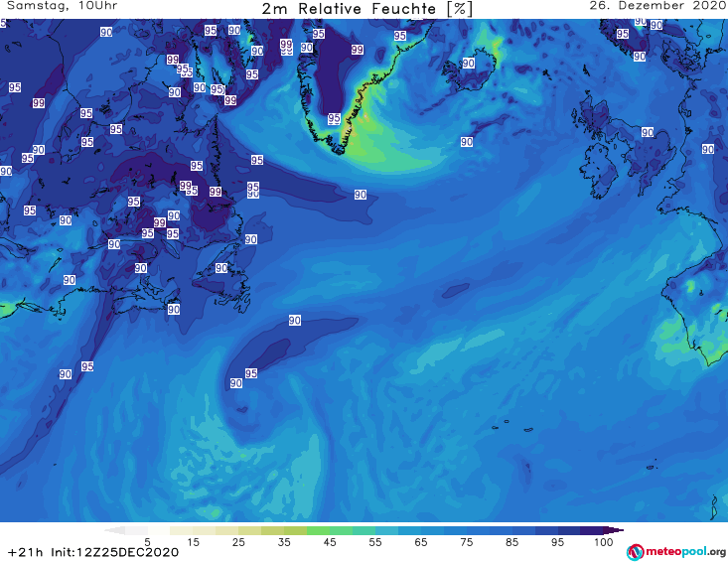This screenshot has height=562, width=728.
Task: Click the legend value 35
Action: click(284, 542)
